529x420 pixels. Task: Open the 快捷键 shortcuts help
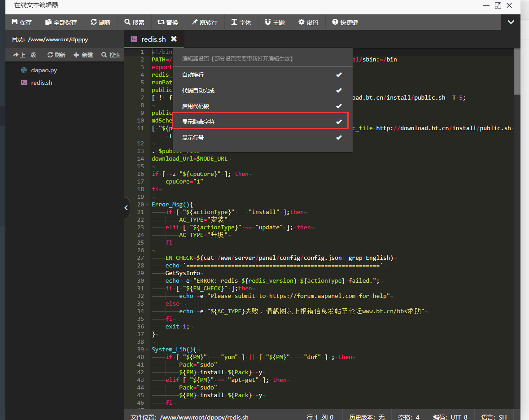(x=345, y=22)
